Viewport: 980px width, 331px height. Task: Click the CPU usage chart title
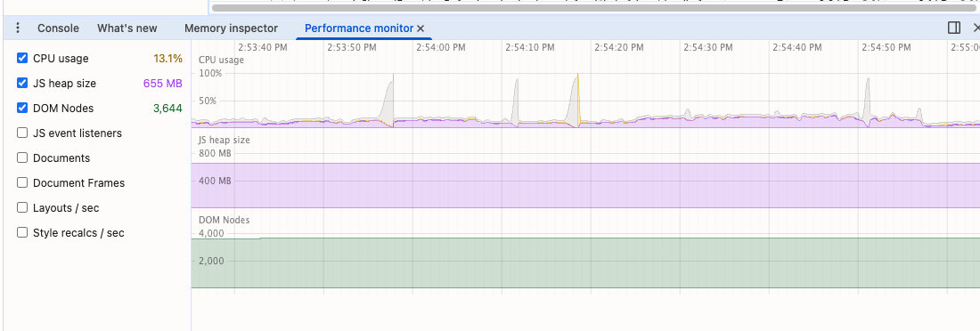click(221, 60)
